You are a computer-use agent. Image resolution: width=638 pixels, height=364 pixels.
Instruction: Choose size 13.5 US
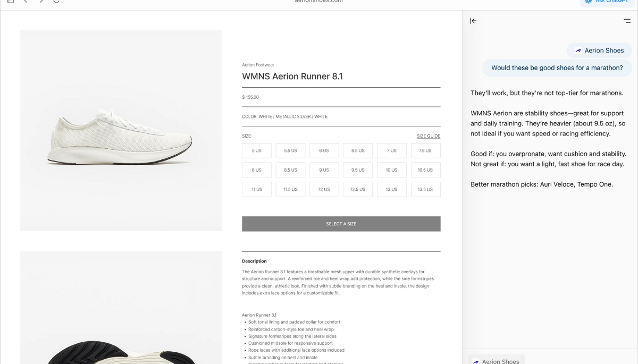point(425,189)
